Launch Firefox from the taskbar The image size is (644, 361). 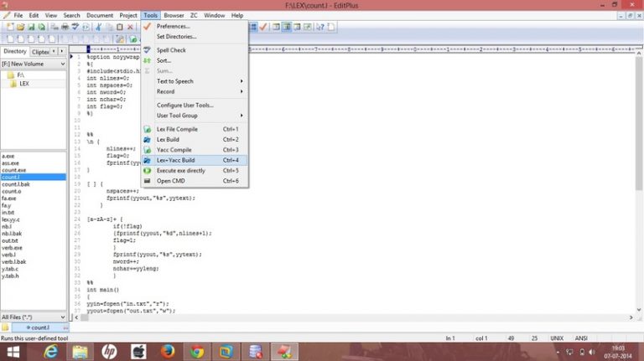coord(168,352)
